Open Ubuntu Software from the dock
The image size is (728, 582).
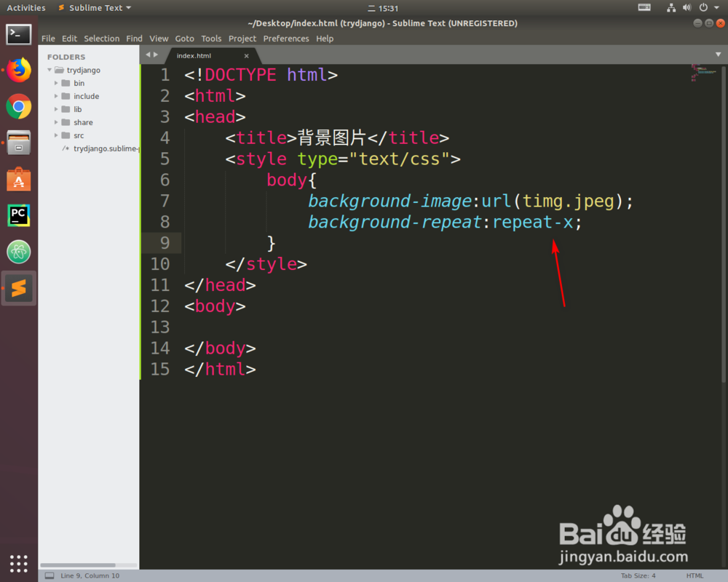(19, 179)
